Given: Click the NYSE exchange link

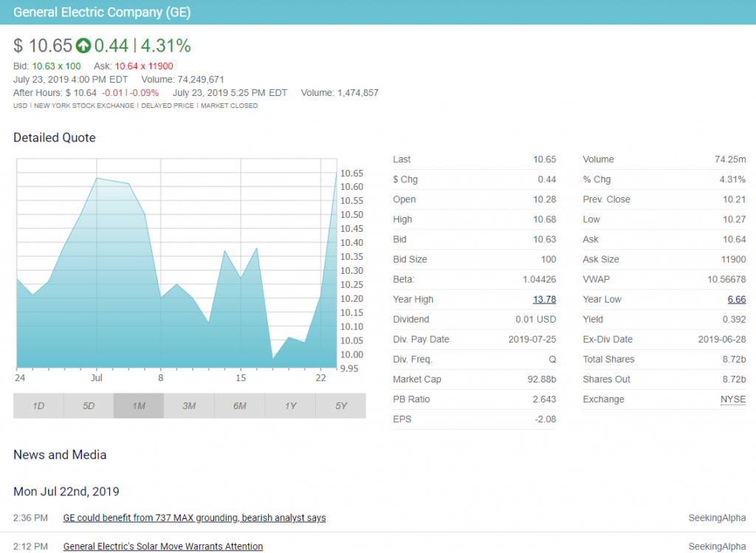Looking at the screenshot, I should [733, 399].
